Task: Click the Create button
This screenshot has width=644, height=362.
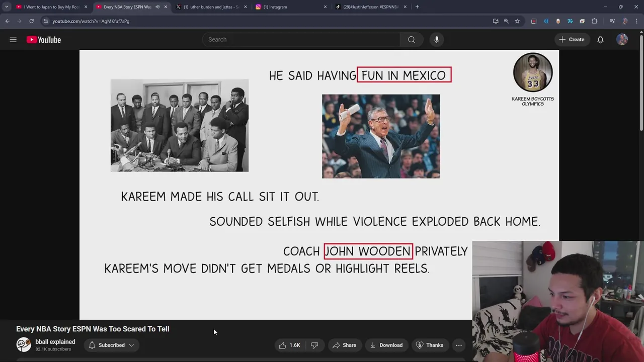Action: tap(572, 40)
